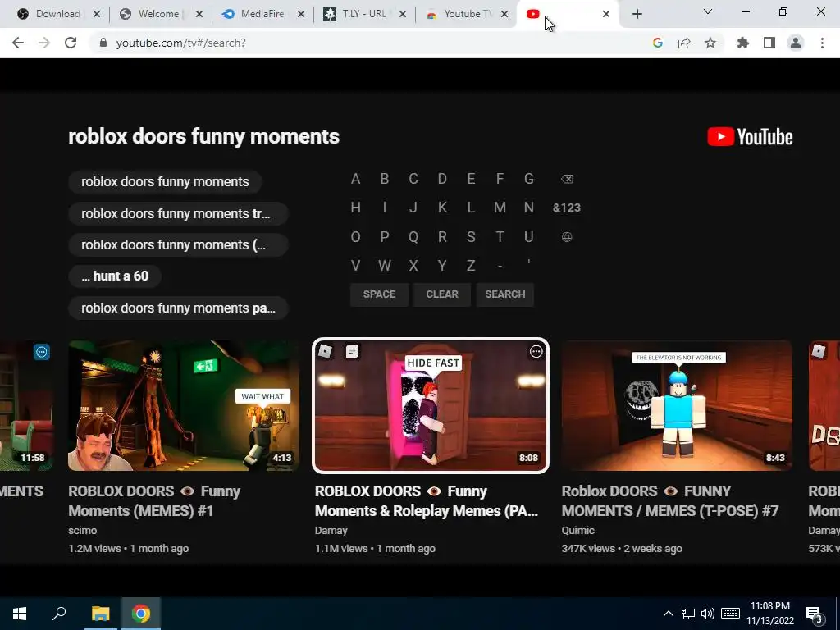The width and height of the screenshot is (840, 630).
Task: Select letter Q on the keyboard
Action: (413, 237)
